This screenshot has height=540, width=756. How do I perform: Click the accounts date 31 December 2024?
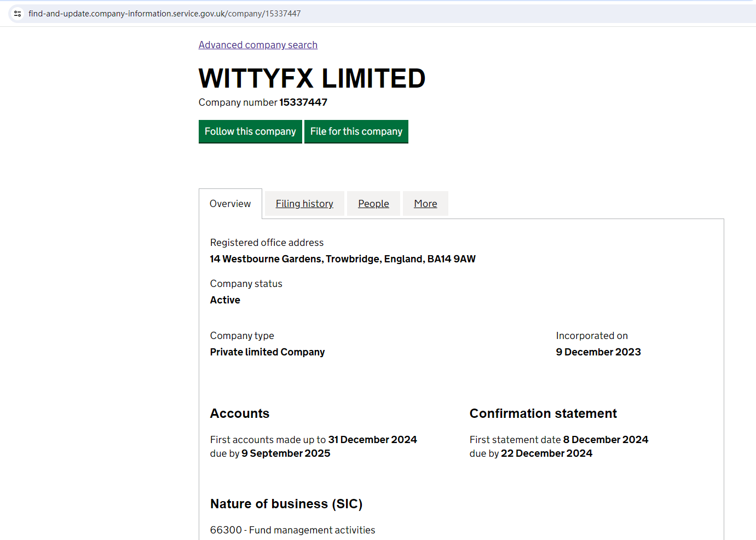372,440
